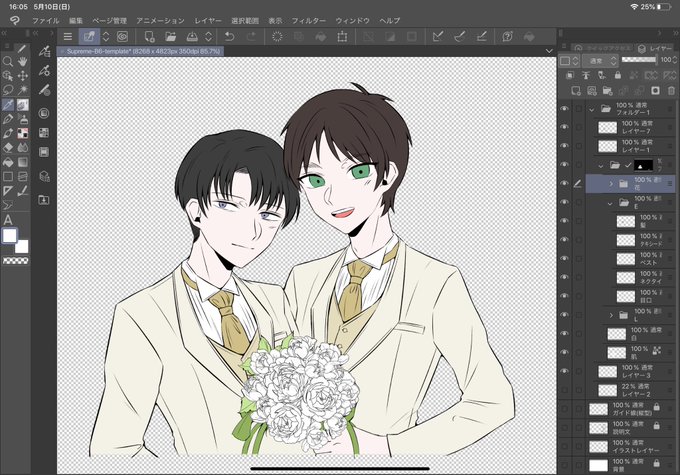The height and width of the screenshot is (475, 680).
Task: Open the canvas tab list chevron
Action: point(549,51)
